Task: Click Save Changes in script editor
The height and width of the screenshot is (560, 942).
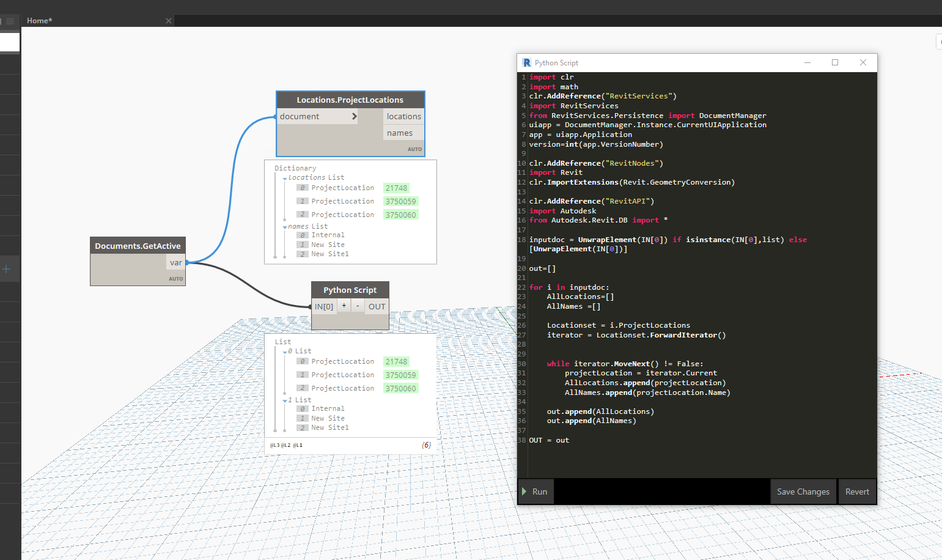Action: point(803,492)
